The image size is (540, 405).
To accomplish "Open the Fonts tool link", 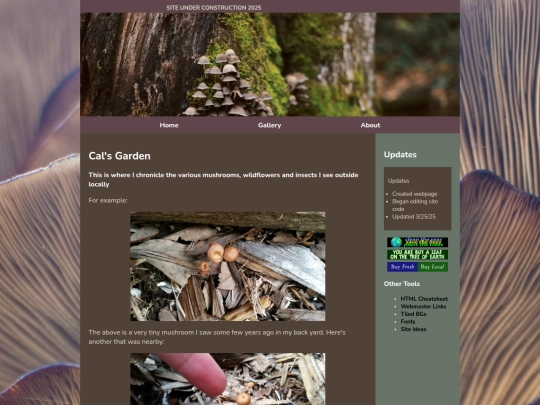I will (x=408, y=322).
